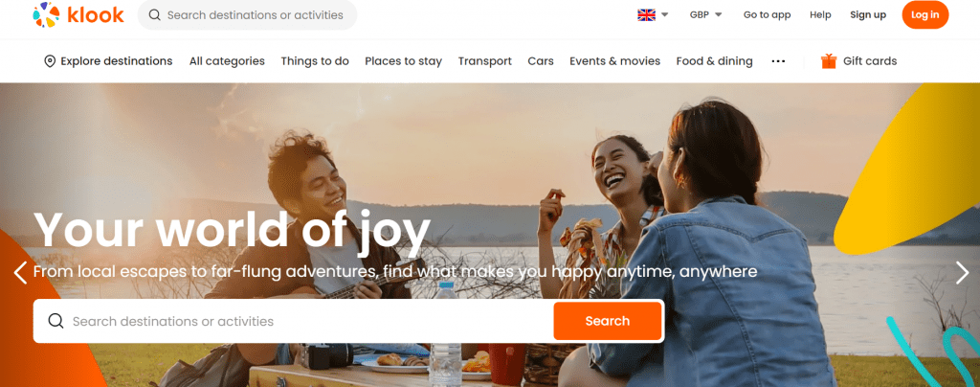The width and height of the screenshot is (980, 387).
Task: Click the magnifier icon in the hero search box
Action: [x=56, y=321]
